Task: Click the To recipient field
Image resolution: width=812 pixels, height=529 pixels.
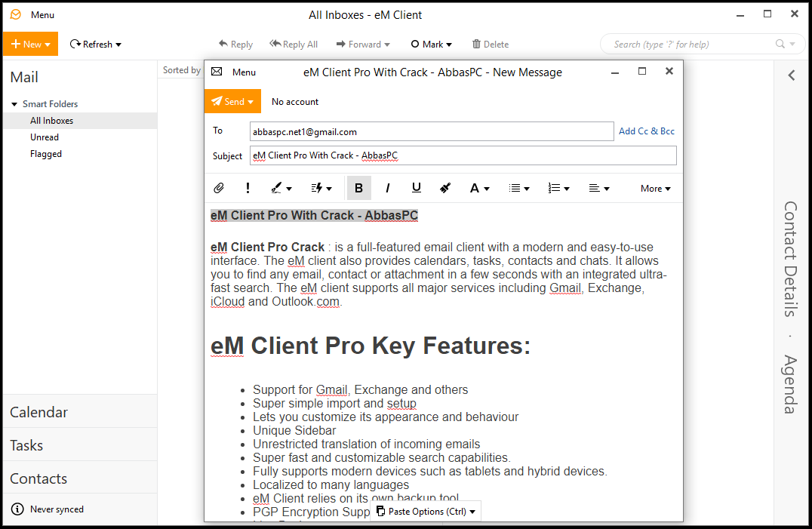Action: click(432, 131)
